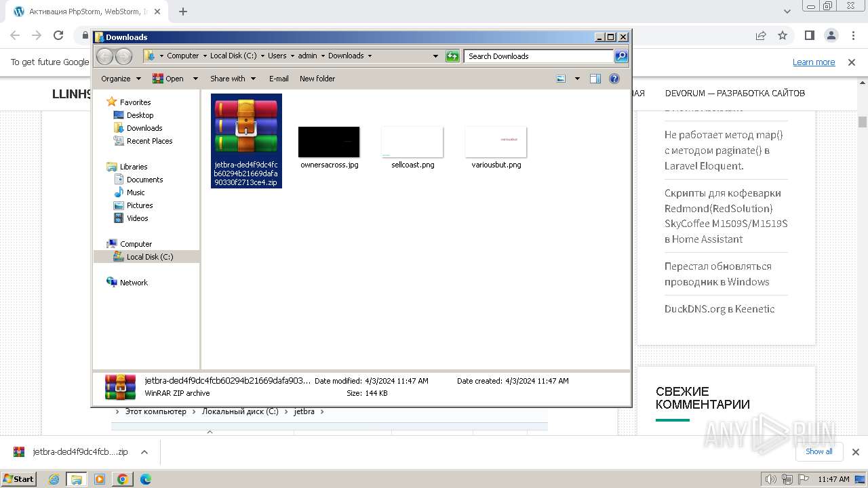Open 'Перестал обновляться проводник в Windows' link
This screenshot has width=868, height=488.
(717, 274)
